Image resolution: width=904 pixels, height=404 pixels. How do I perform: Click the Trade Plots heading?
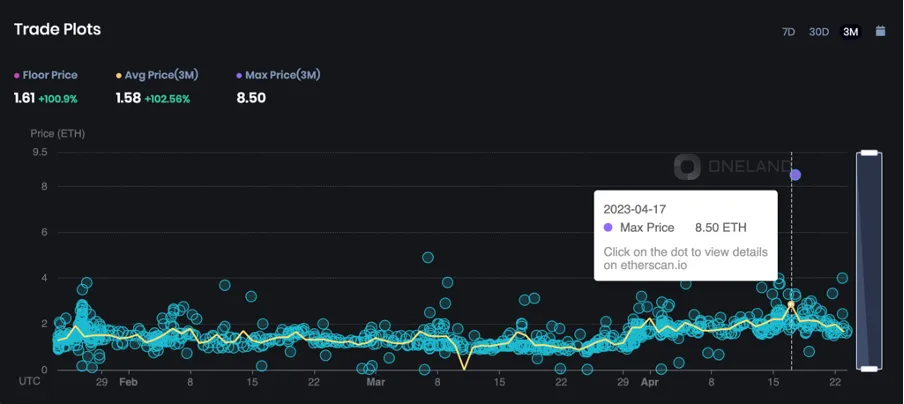[57, 30]
